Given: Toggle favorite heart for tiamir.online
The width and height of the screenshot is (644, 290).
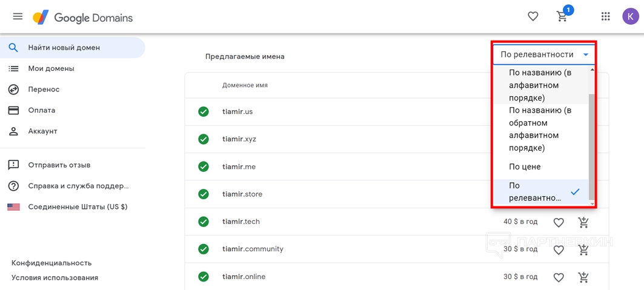Looking at the screenshot, I should pyautogui.click(x=559, y=277).
